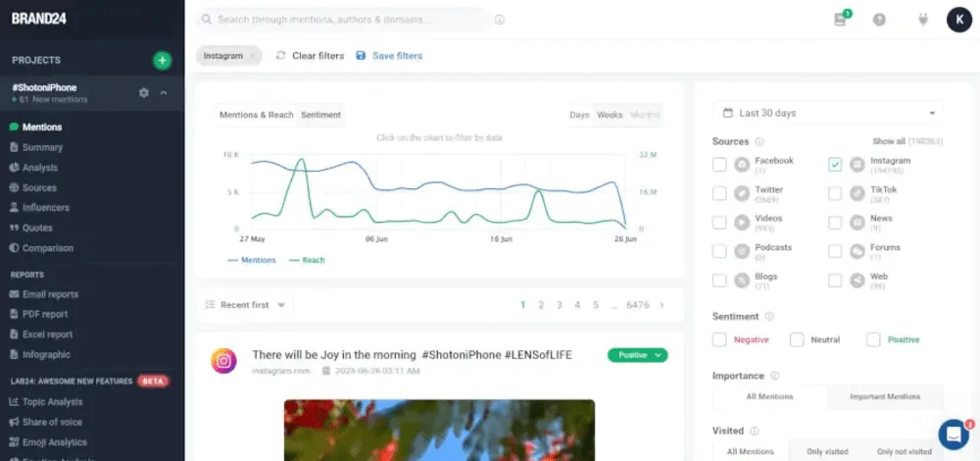Open notifications inbox icon
Screen dimensions: 980x461
tap(841, 19)
